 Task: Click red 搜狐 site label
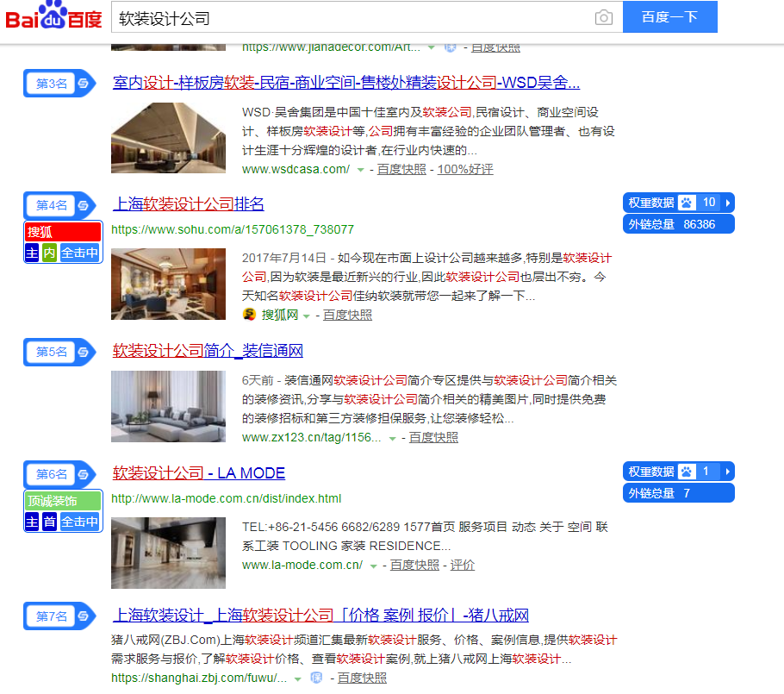tap(63, 232)
